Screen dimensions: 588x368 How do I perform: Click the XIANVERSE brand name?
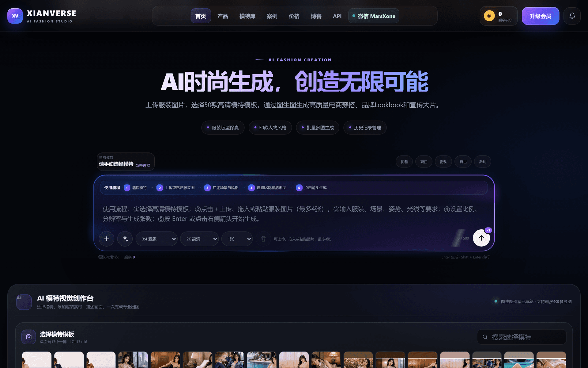click(x=51, y=13)
